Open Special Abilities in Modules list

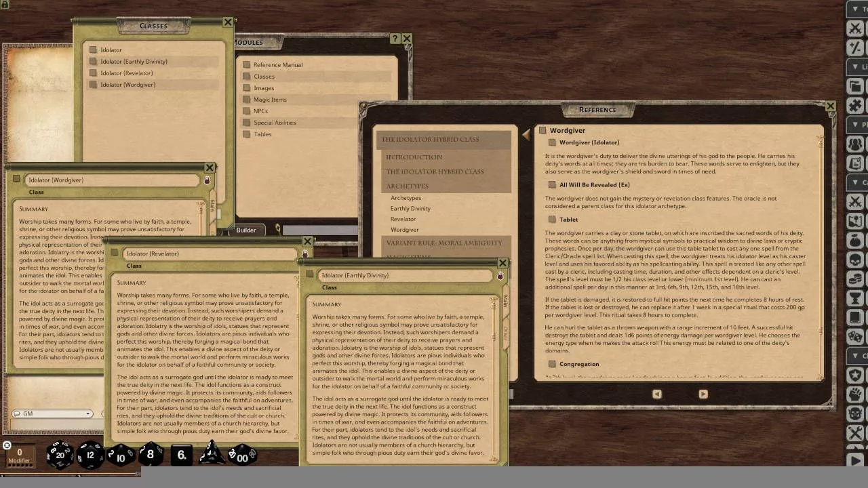click(275, 123)
